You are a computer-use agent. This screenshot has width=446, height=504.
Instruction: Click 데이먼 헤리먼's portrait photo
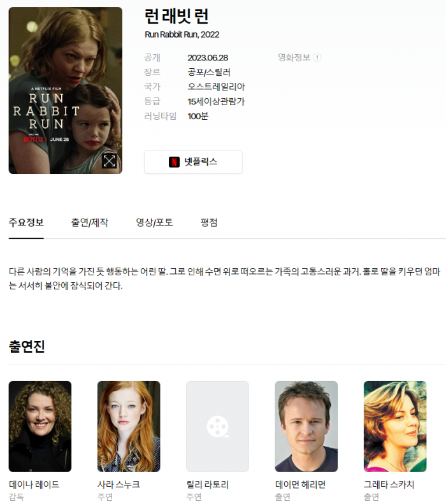coord(306,426)
